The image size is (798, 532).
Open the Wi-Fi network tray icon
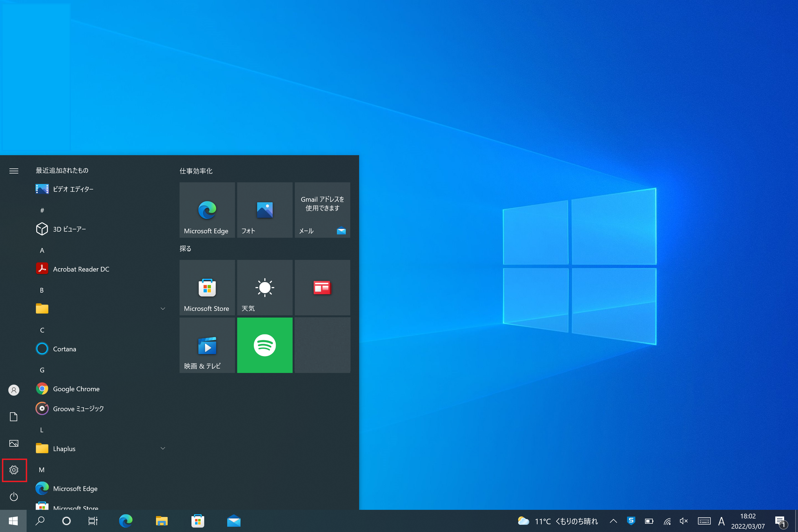tap(667, 521)
